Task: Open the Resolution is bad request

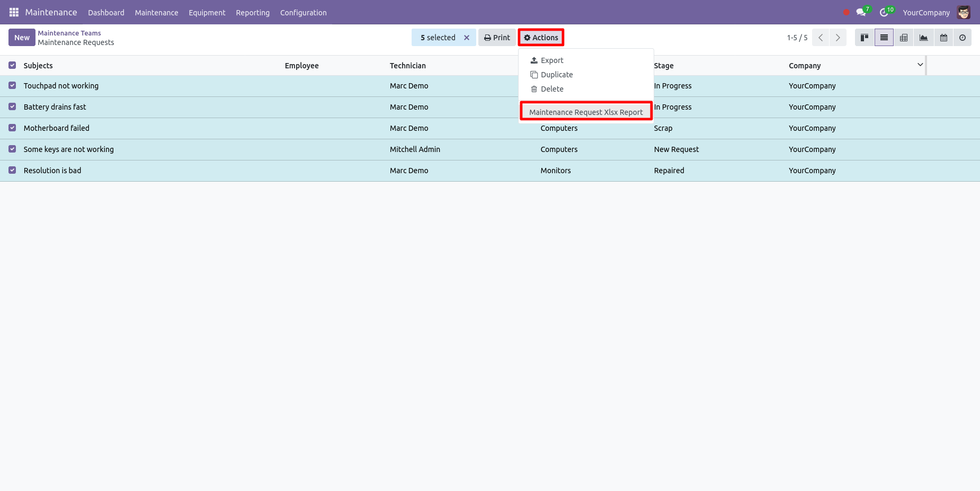Action: (52, 171)
